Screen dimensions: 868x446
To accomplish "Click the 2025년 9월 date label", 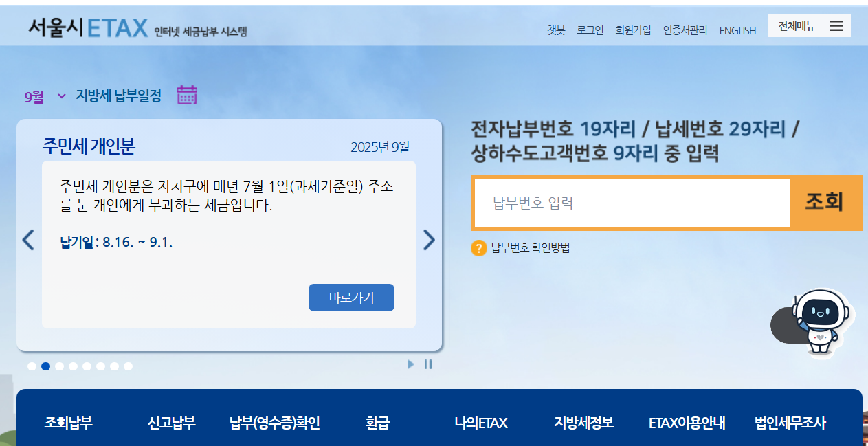I will point(380,147).
